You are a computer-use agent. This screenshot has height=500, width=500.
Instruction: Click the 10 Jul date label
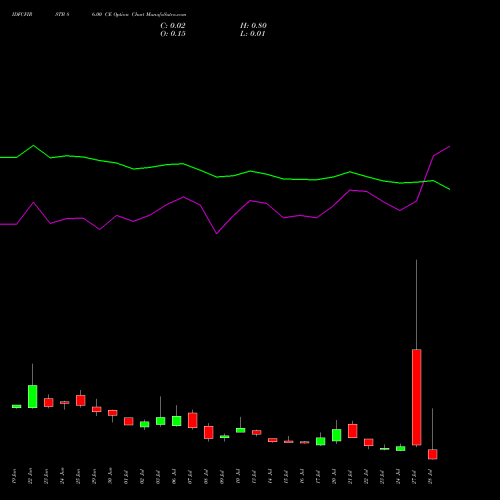pyautogui.click(x=238, y=476)
